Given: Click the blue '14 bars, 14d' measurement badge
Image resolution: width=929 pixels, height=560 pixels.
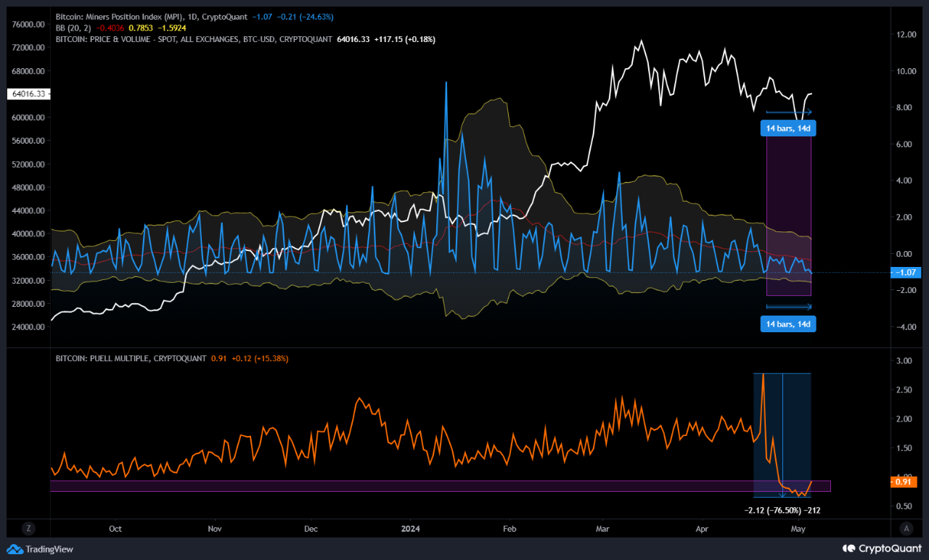Looking at the screenshot, I should (787, 128).
